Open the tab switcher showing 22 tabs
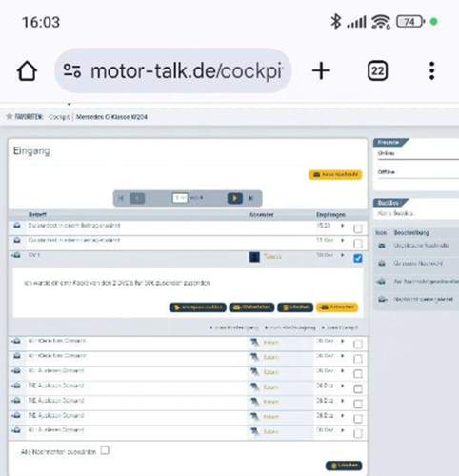Screen dimensions: 459x476 [377, 70]
